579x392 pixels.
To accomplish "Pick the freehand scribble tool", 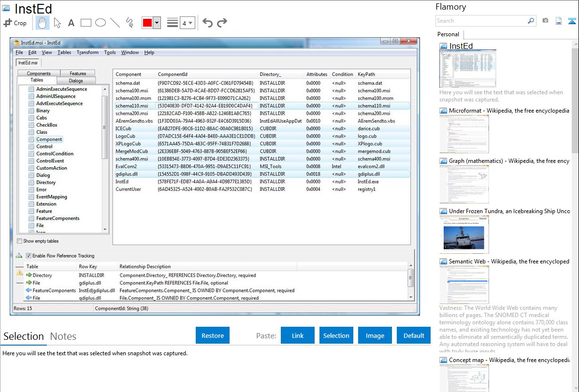I will point(130,23).
